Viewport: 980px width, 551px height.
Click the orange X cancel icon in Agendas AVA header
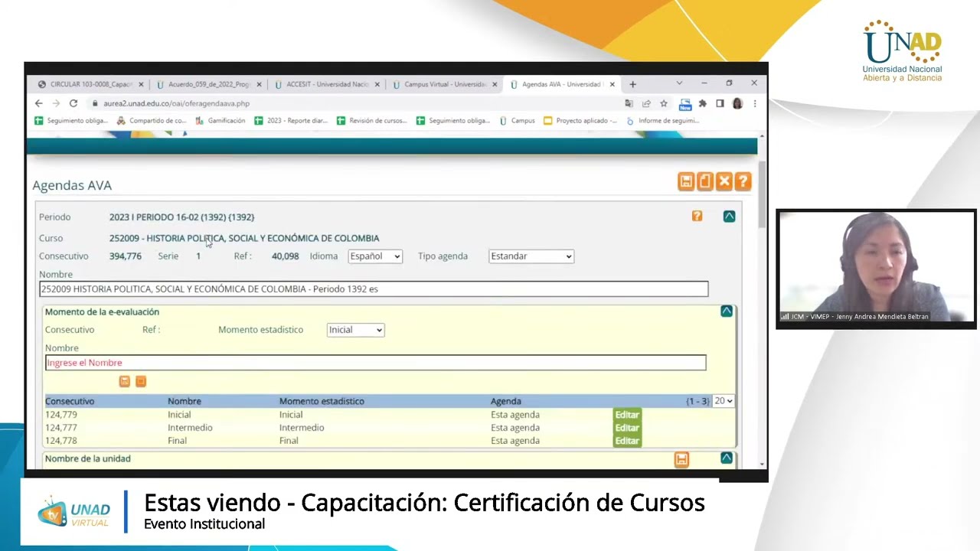[x=724, y=181]
